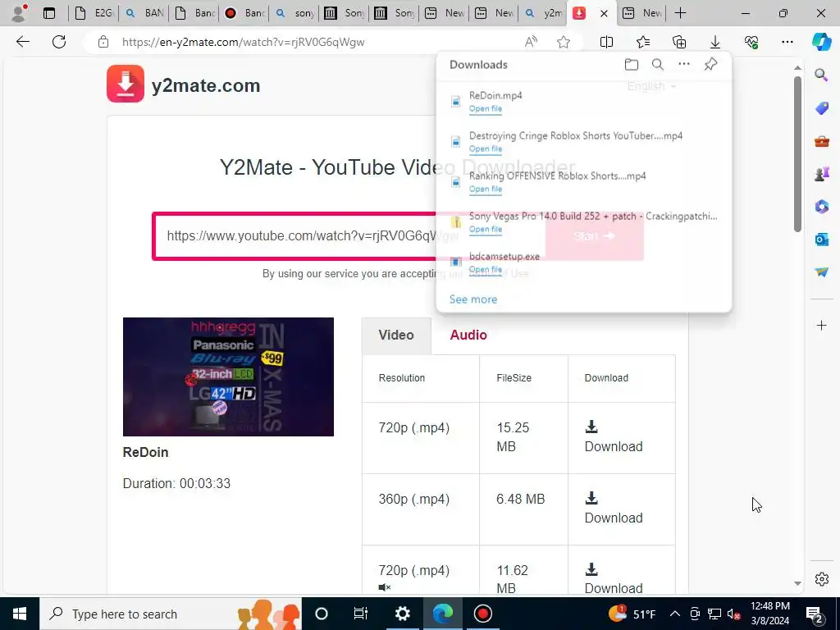Click the ReDoin video thumbnail
The height and width of the screenshot is (630, 840).
[x=228, y=377]
